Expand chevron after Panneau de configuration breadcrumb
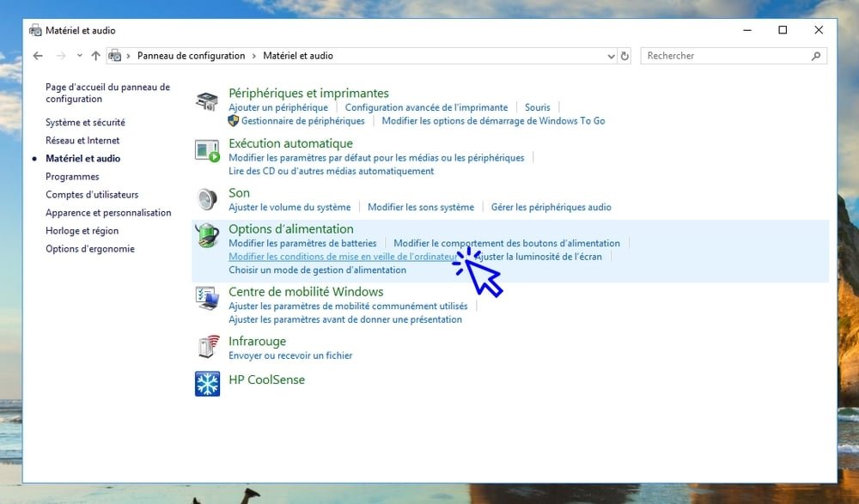This screenshot has height=504, width=859. pyautogui.click(x=254, y=56)
